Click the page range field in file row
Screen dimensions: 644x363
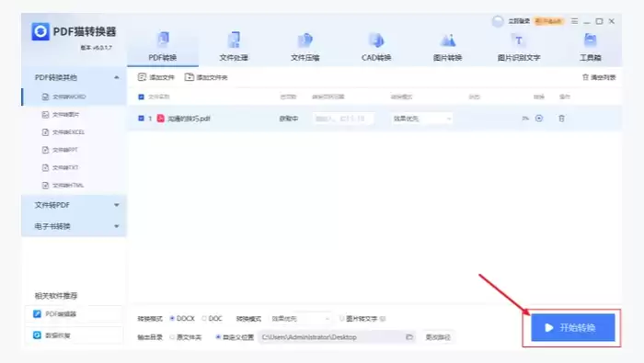pyautogui.click(x=343, y=119)
